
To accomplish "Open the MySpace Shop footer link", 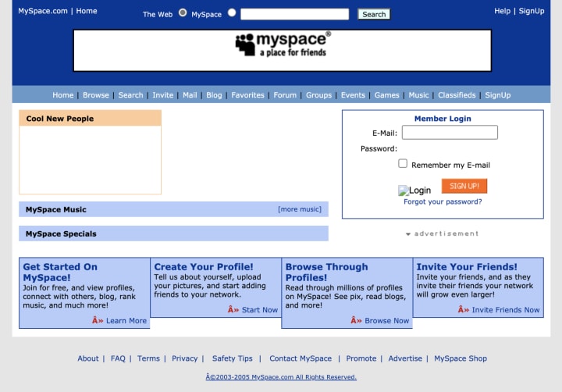I will 461,358.
